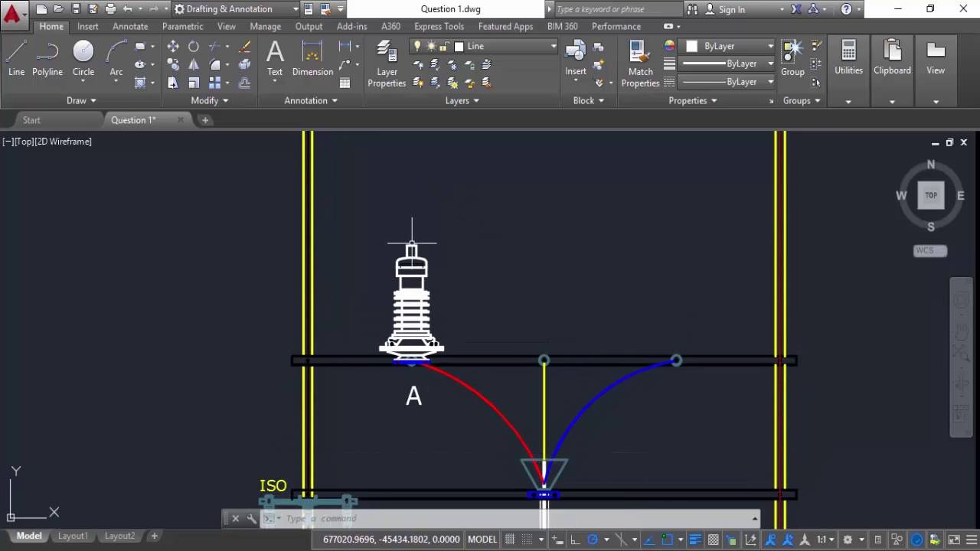Viewport: 980px width, 551px height.
Task: Click the Move tool in Modify panel
Action: point(173,47)
